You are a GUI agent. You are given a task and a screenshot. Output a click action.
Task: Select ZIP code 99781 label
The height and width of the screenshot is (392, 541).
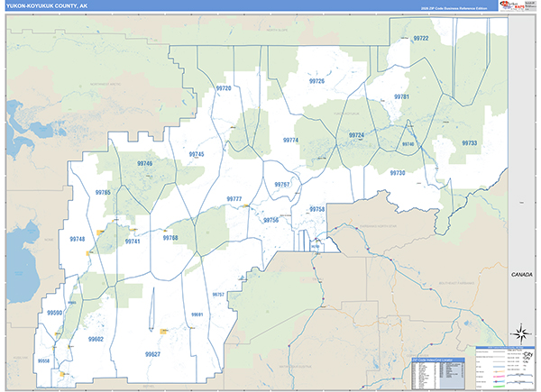[401, 96]
